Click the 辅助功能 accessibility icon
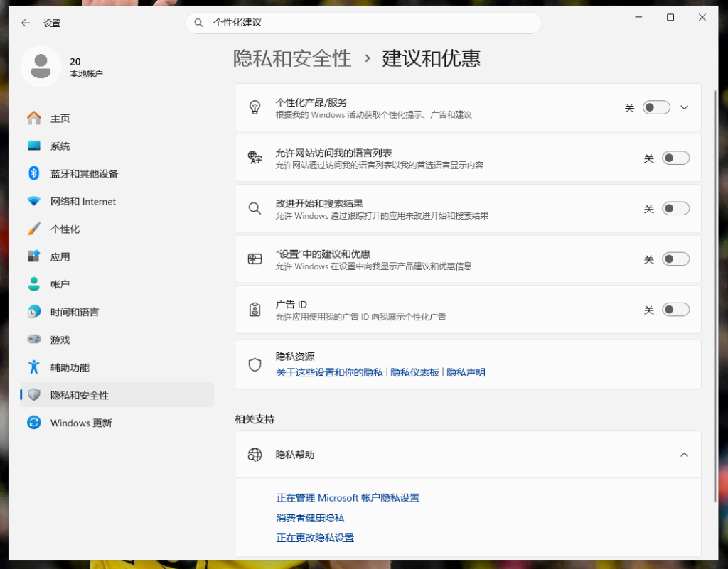The height and width of the screenshot is (569, 728). coord(34,367)
